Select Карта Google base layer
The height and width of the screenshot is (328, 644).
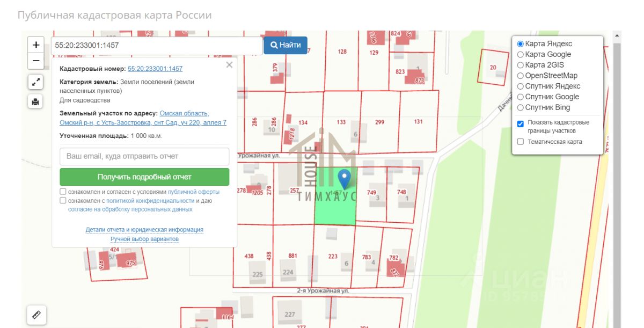click(520, 54)
